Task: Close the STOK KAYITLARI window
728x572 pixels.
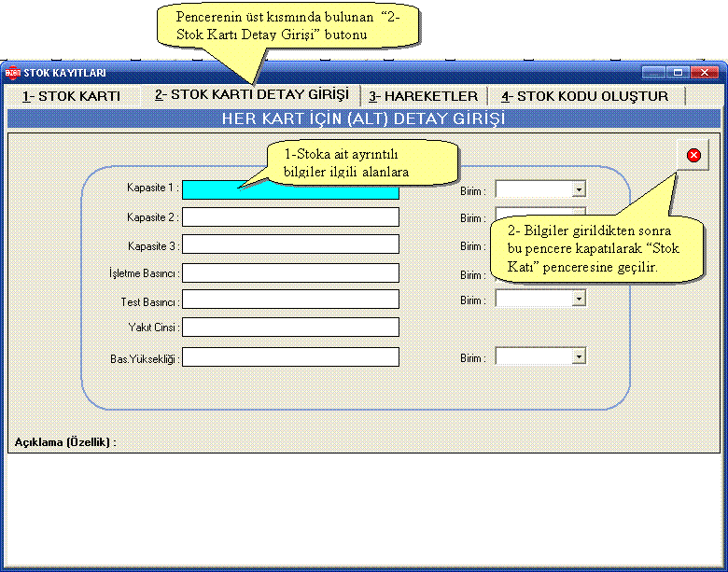Action: pos(705,73)
